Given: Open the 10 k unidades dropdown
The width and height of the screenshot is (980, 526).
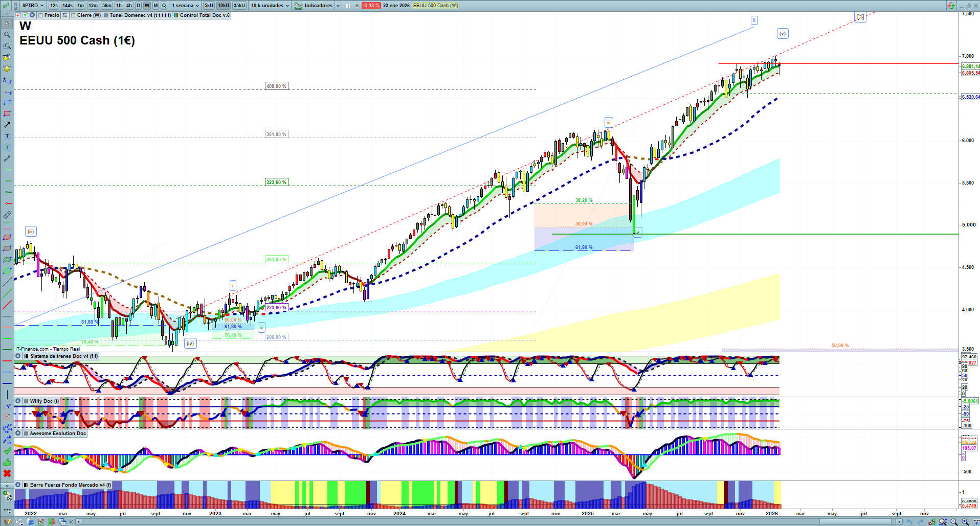Looking at the screenshot, I should (270, 6).
